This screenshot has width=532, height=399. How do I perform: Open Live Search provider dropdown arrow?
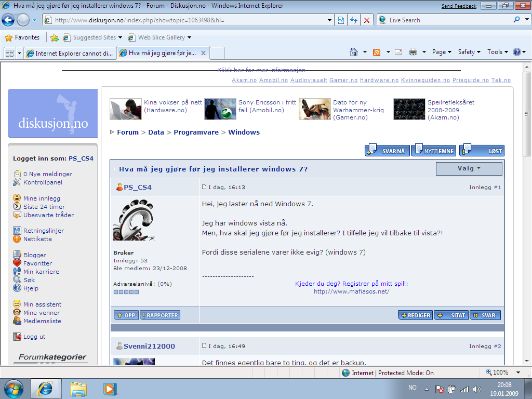point(527,20)
